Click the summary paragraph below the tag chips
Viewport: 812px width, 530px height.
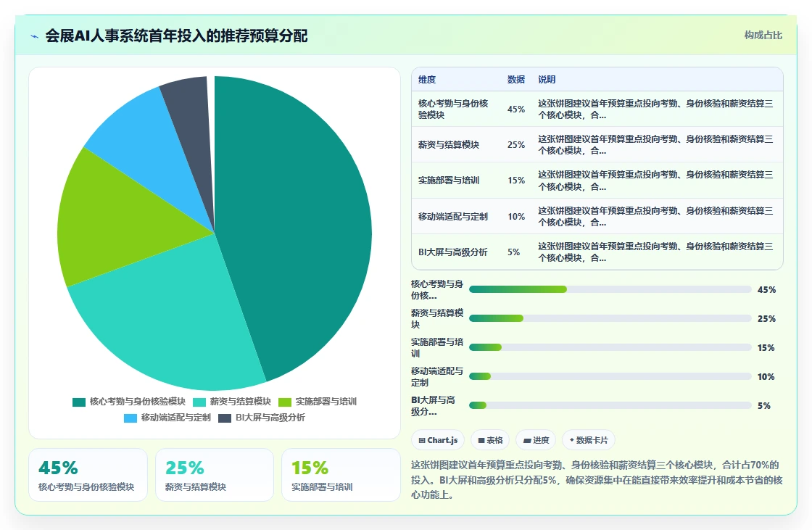[597, 480]
